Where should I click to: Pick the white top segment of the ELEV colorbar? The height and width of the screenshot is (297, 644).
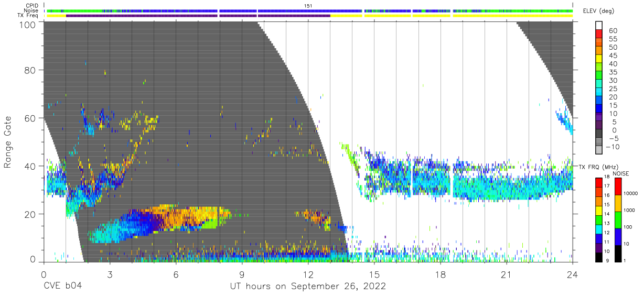600,26
